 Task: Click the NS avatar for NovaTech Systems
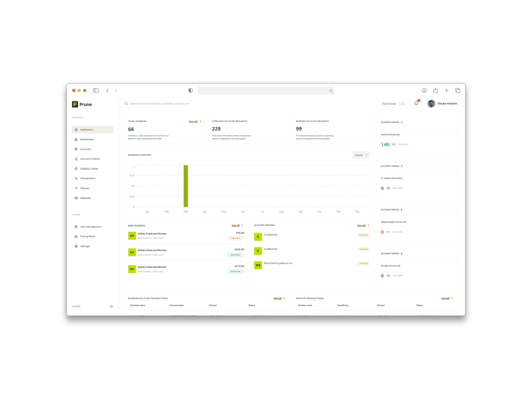point(258,265)
